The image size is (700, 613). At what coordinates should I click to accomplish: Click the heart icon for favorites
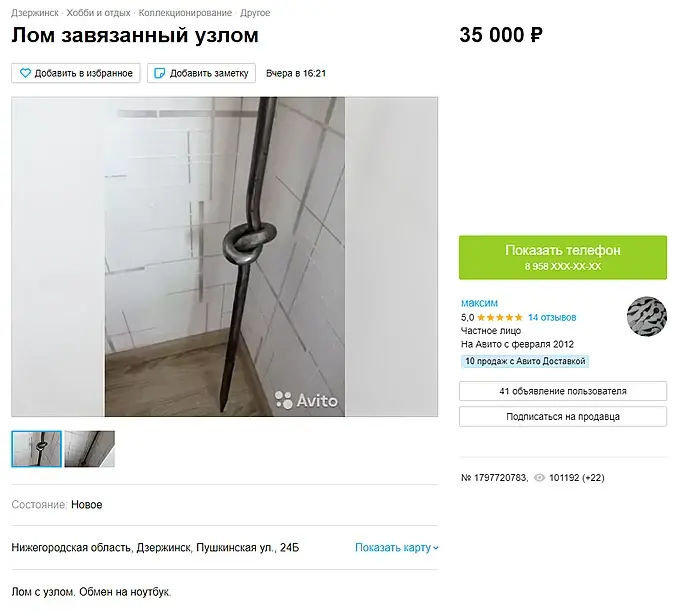click(x=25, y=73)
